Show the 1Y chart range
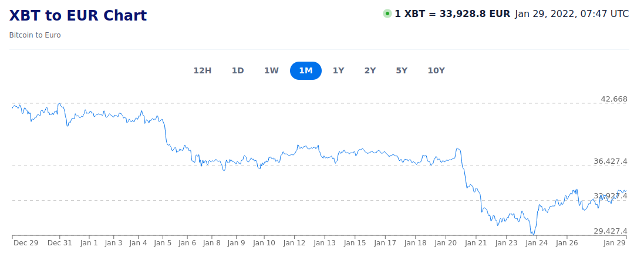The width and height of the screenshot is (644, 260). [x=338, y=70]
